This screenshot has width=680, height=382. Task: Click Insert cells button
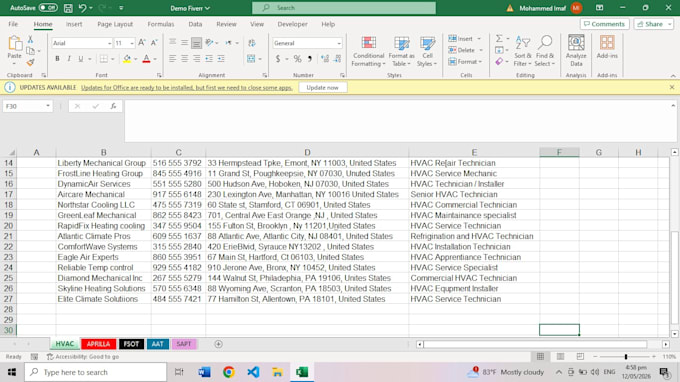[x=461, y=39]
